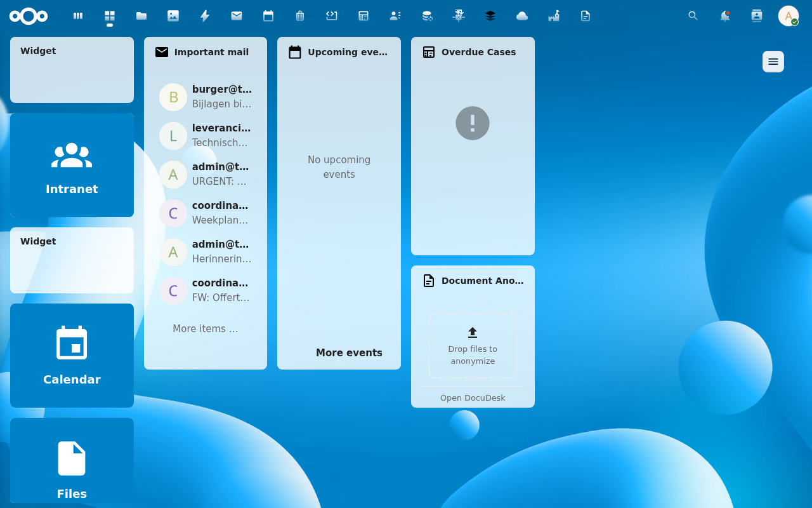Open the Herinnerin… mail from admin

206,251
